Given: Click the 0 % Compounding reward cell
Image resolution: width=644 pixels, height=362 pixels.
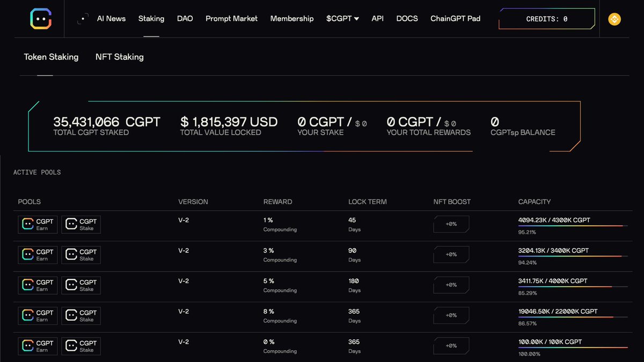Looking at the screenshot, I should 280,346.
